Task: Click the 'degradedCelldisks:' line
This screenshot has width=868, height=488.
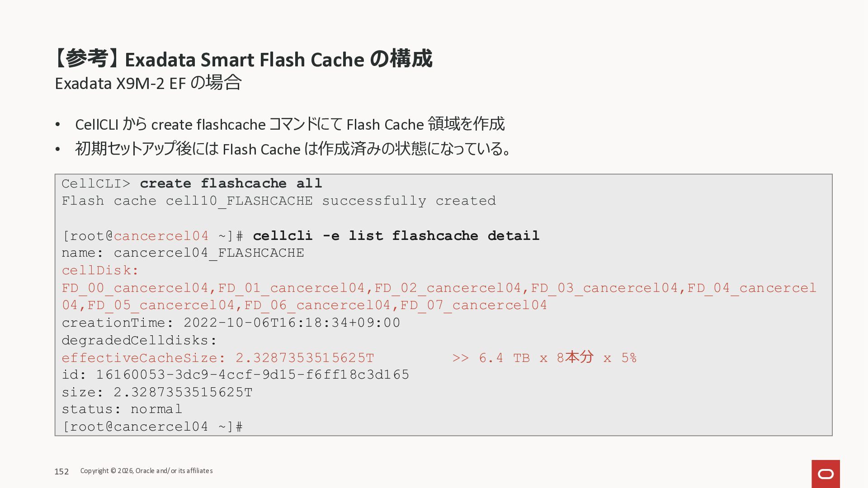Action: pyautogui.click(x=139, y=341)
